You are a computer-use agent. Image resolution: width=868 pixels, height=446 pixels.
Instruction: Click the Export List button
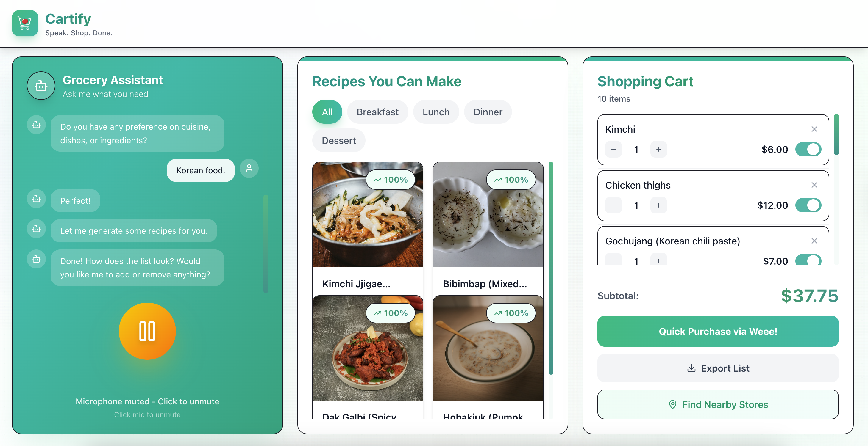(x=718, y=368)
